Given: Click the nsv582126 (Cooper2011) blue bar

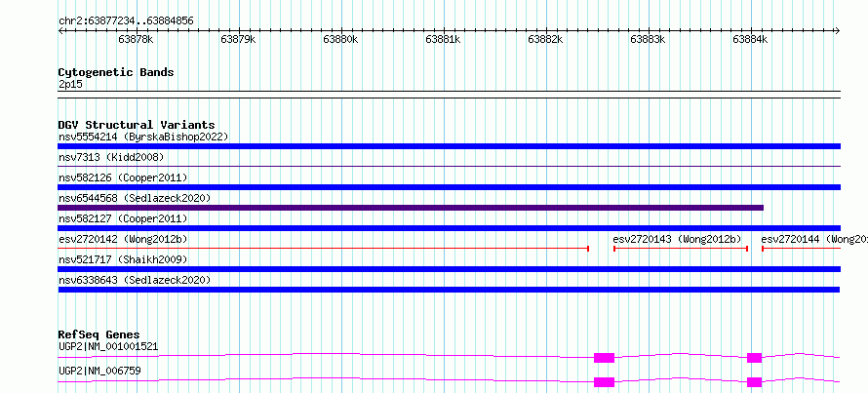Looking at the screenshot, I should click(449, 187).
